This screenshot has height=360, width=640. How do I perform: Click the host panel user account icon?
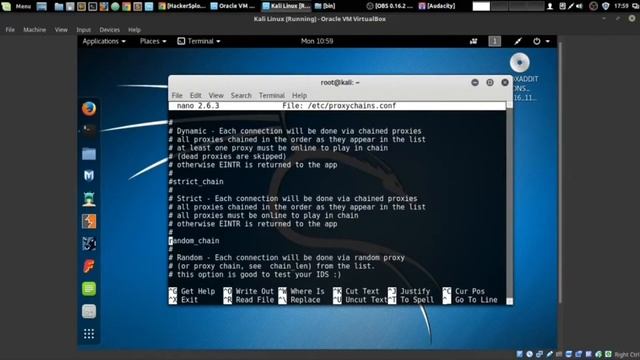[x=550, y=6]
